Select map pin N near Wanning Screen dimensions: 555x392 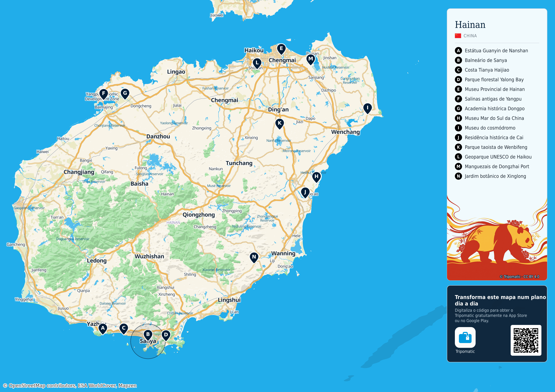tap(254, 258)
